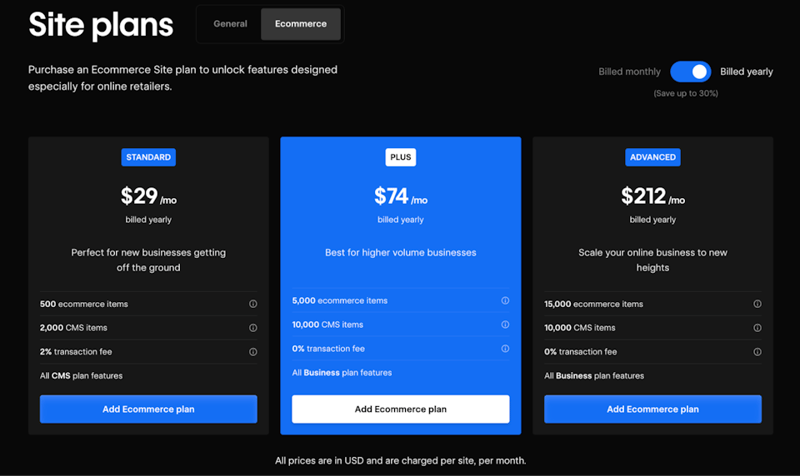Show info for Plus plan 10,000 CMS items
The height and width of the screenshot is (476, 800).
[505, 325]
